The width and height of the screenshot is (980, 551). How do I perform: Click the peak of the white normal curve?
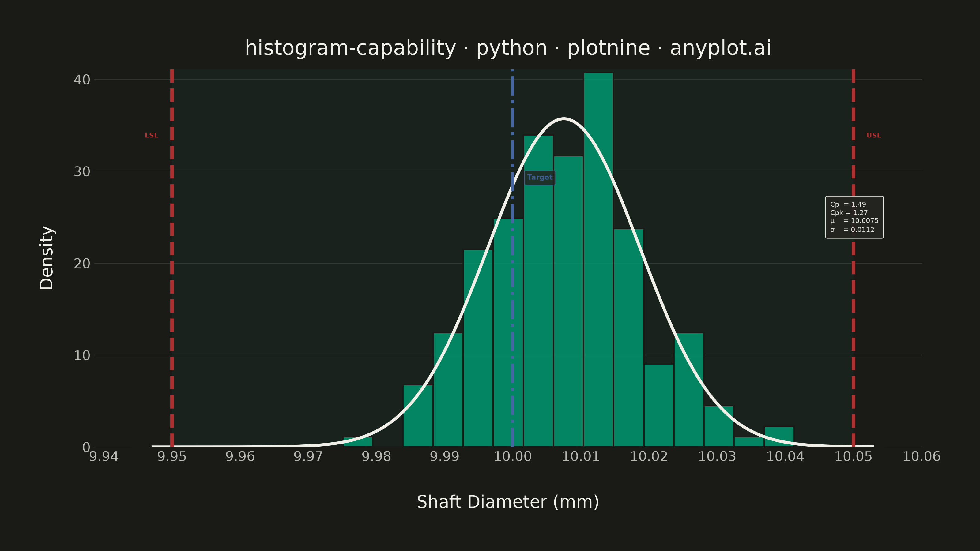point(564,119)
